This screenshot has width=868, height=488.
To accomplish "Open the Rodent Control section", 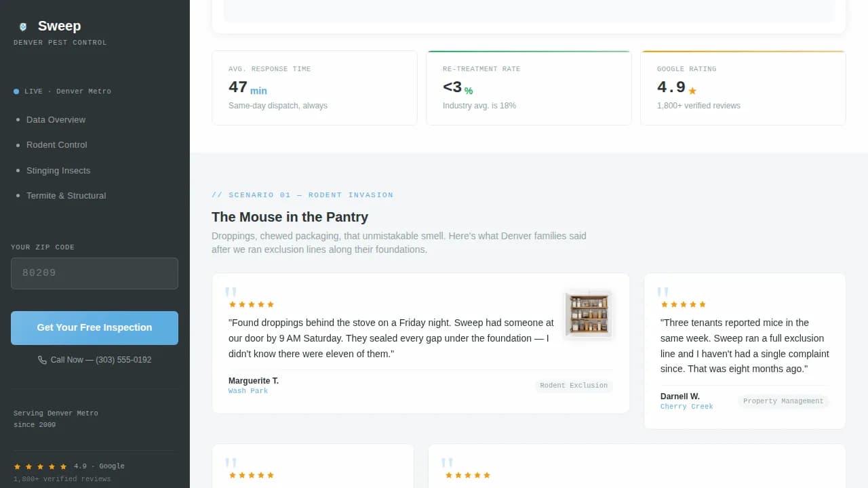I will (x=56, y=145).
